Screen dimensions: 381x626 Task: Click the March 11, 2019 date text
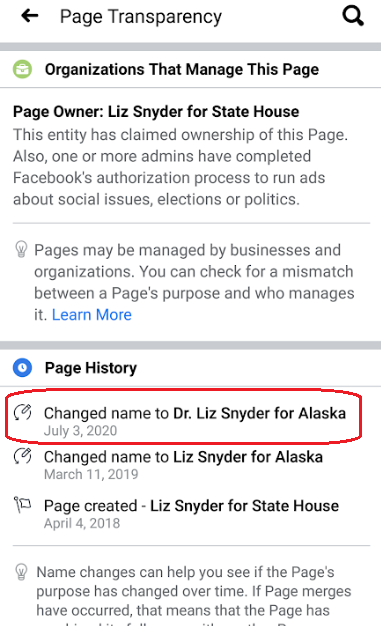(91, 474)
